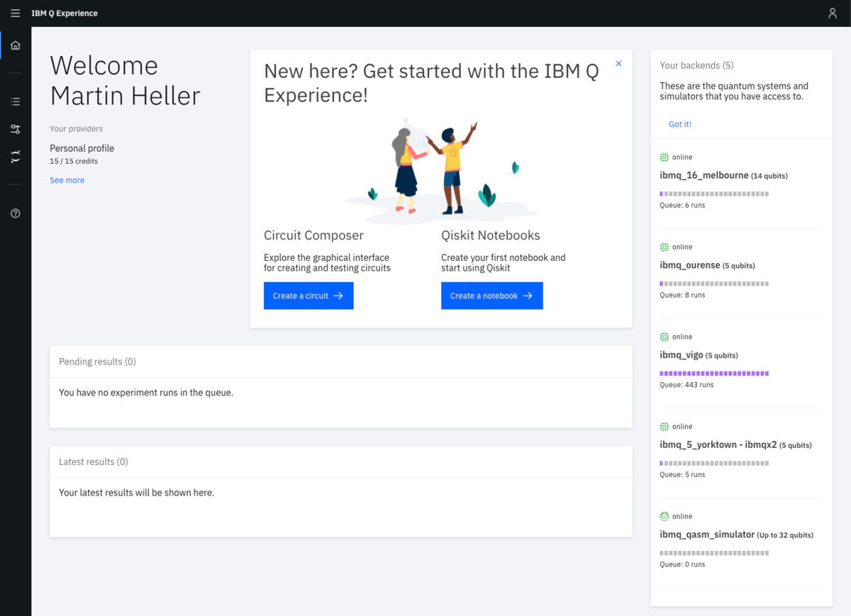The width and height of the screenshot is (851, 616).
Task: Select the ibmq_vigo backend
Action: 681,355
